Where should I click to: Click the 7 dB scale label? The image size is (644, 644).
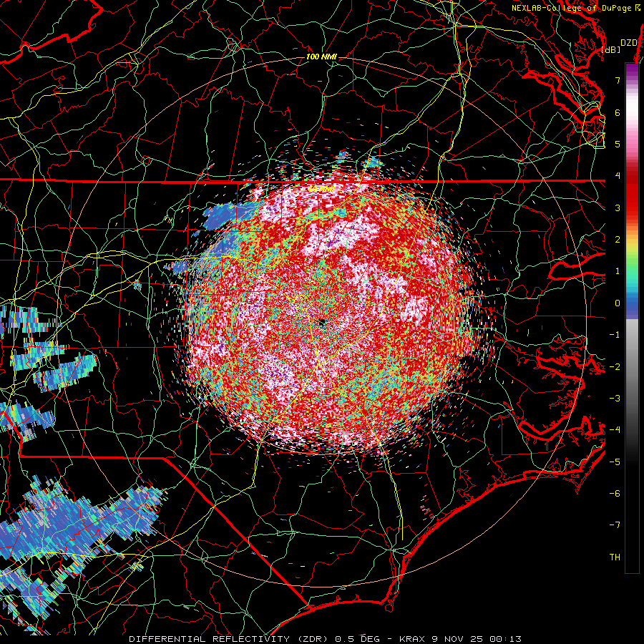point(618,80)
